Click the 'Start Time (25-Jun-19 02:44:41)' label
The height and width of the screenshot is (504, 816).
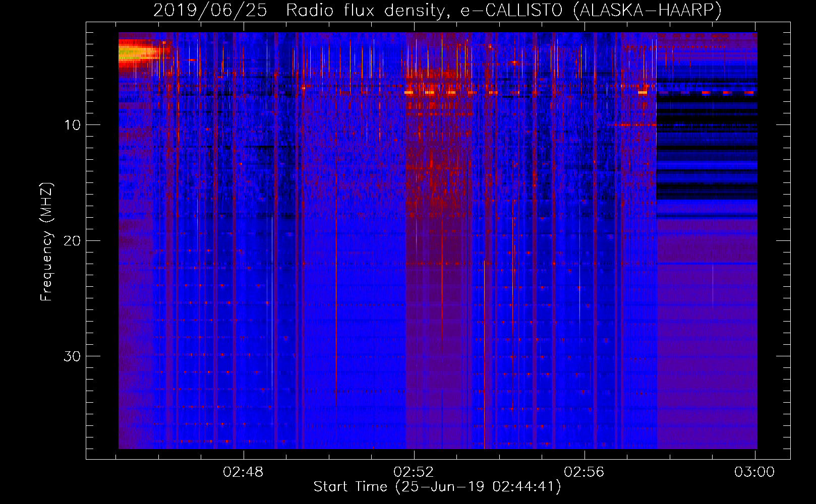pyautogui.click(x=437, y=487)
